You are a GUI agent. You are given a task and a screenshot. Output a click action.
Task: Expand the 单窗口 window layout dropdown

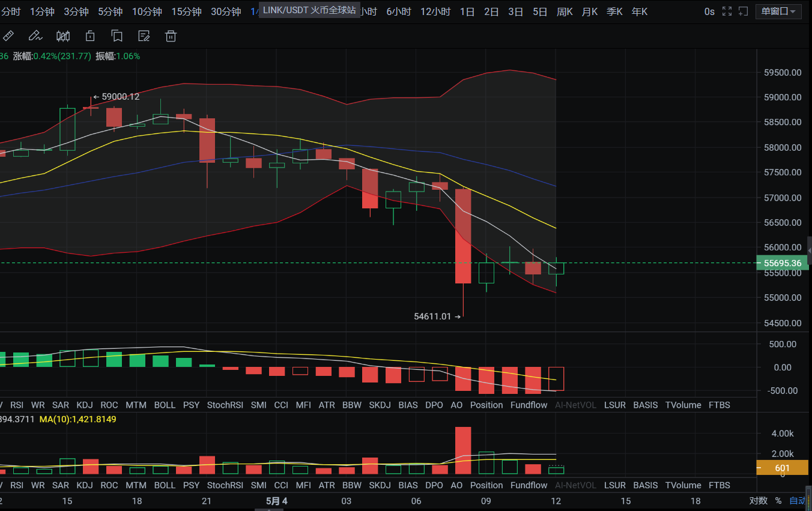[778, 11]
